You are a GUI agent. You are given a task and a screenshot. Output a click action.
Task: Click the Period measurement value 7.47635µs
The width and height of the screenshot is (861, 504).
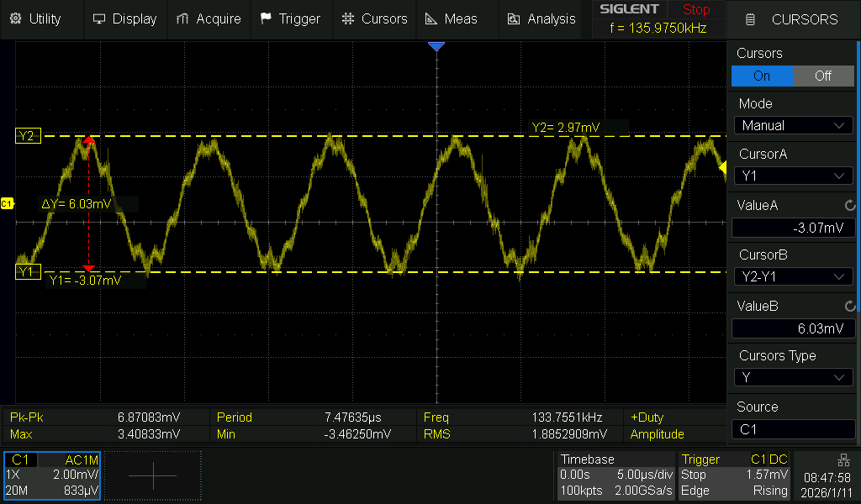click(x=352, y=417)
